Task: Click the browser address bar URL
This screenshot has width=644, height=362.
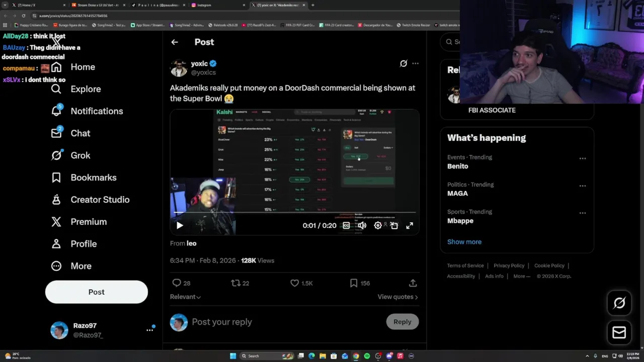Action: [73, 16]
